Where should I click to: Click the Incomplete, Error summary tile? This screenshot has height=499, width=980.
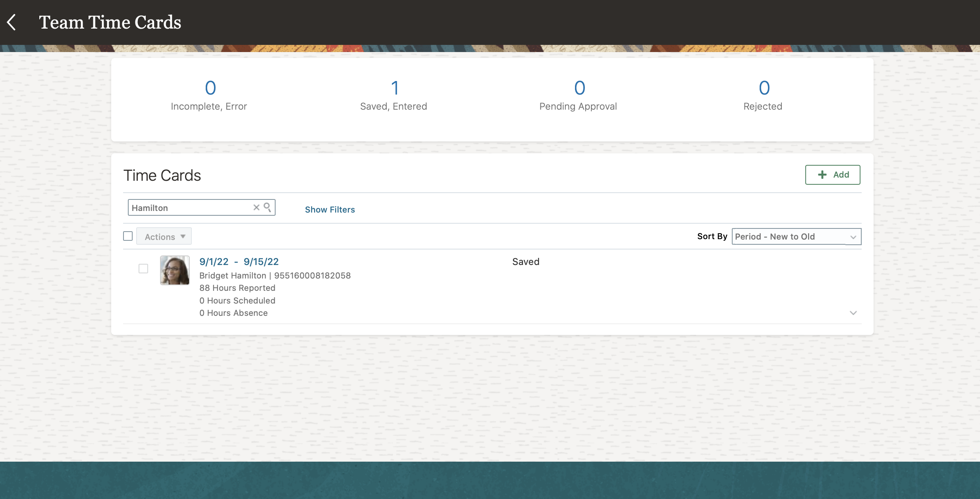[209, 95]
